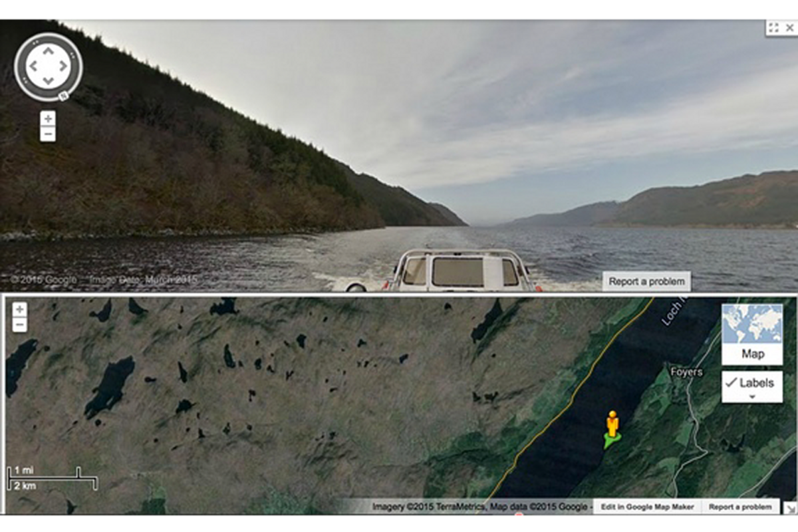Screen dimensions: 798x532
Task: Click the map scale bar
Action: (53, 479)
